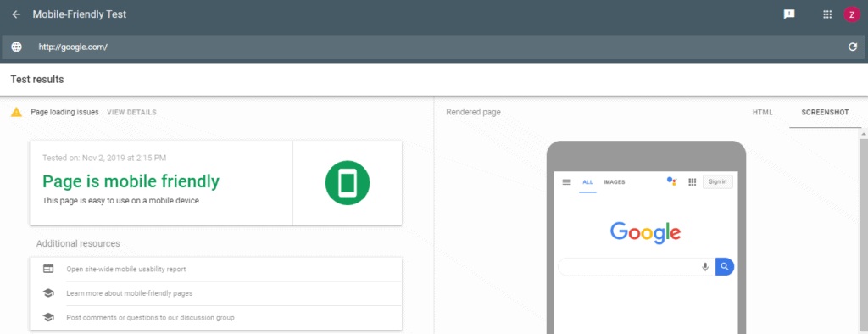Click the mobile usability report icon
The width and height of the screenshot is (868, 334).
(x=48, y=270)
